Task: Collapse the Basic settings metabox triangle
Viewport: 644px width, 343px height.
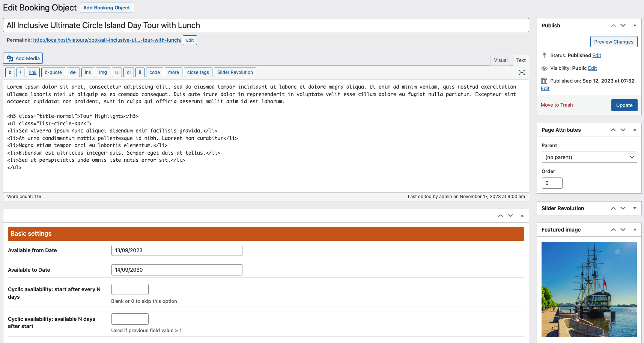Action: coord(522,216)
